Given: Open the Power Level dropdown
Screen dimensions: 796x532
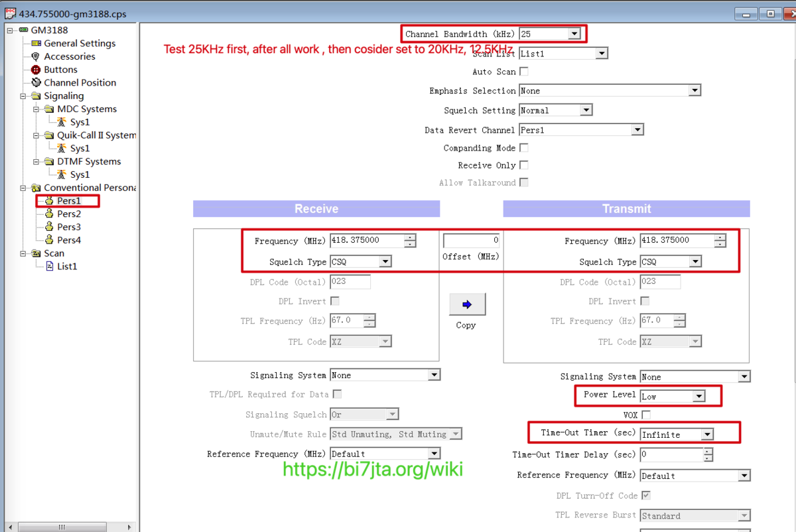Looking at the screenshot, I should point(698,395).
